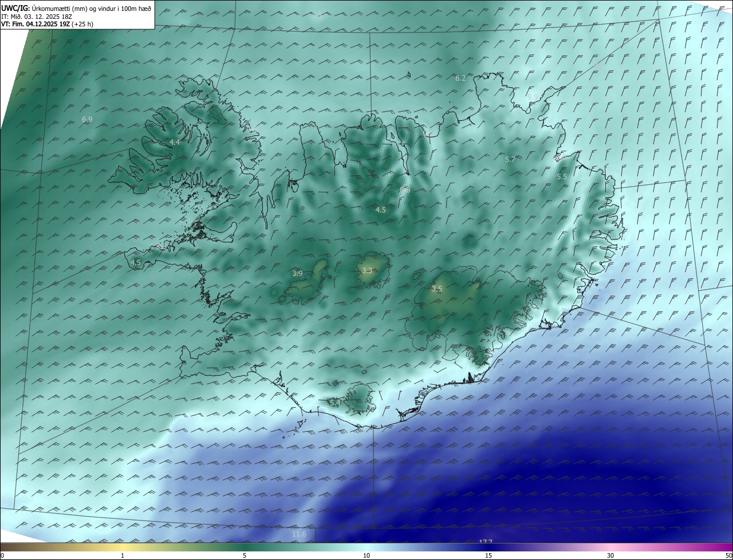This screenshot has width=733, height=560.
Task: Click the 3.9 value on Langjökull glacier
Action: tap(297, 274)
